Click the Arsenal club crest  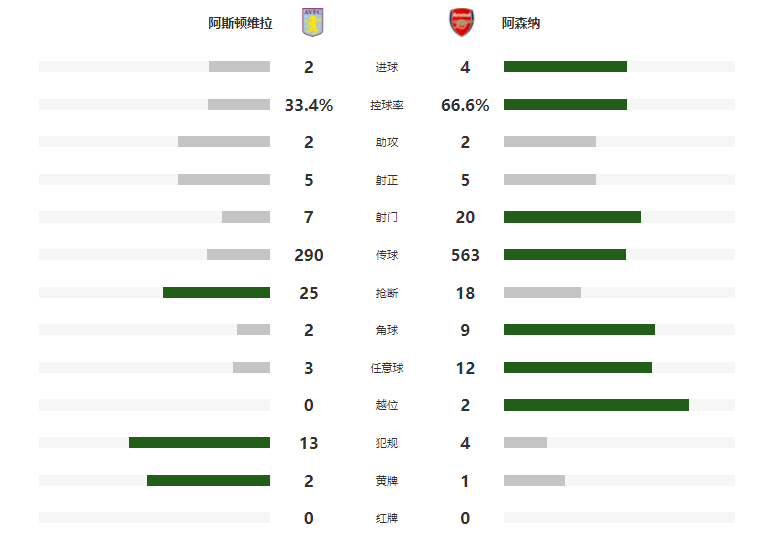pos(462,23)
